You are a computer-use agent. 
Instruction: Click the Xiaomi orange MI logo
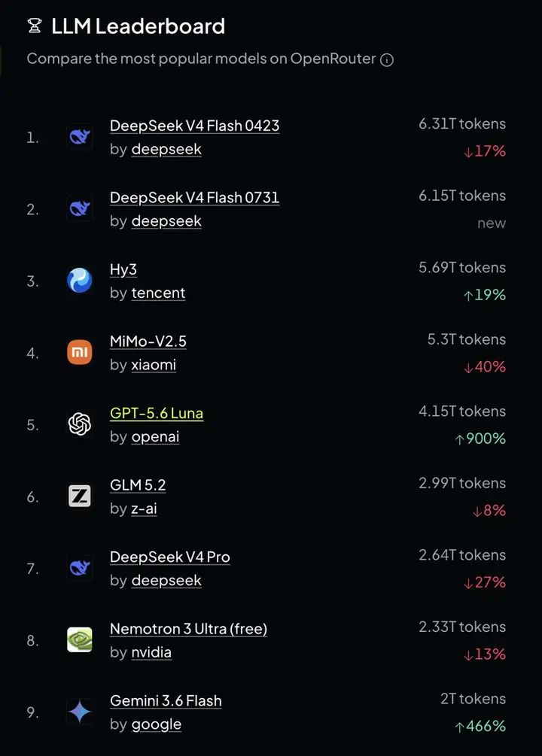80,353
